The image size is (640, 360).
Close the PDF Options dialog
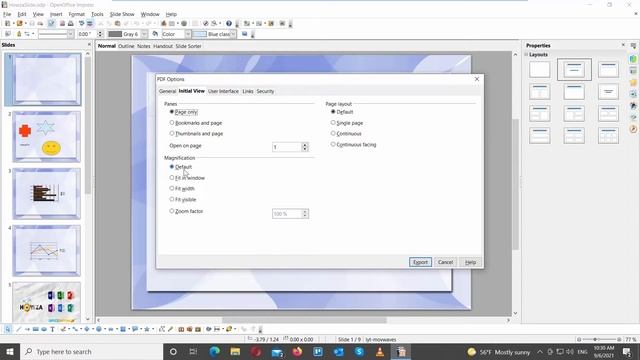477,79
